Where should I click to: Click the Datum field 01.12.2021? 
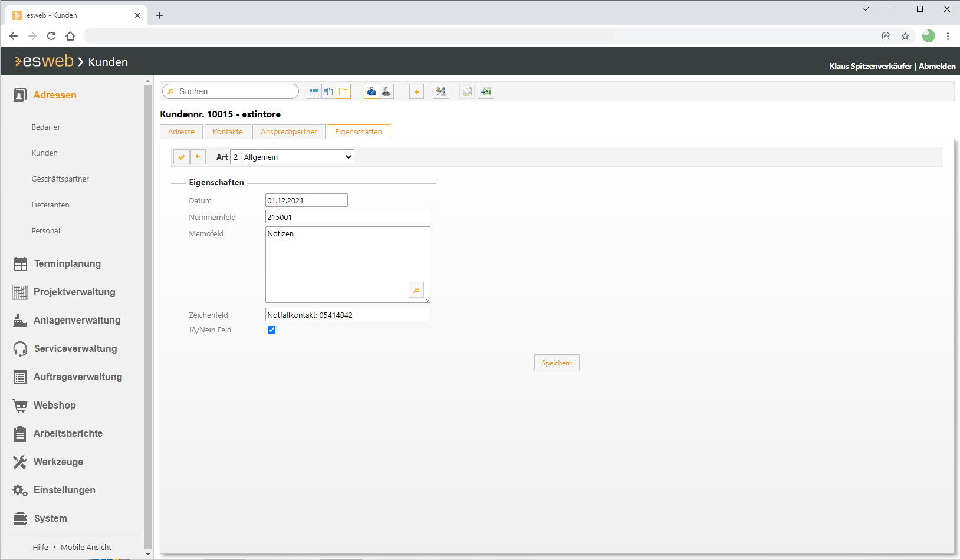click(307, 200)
